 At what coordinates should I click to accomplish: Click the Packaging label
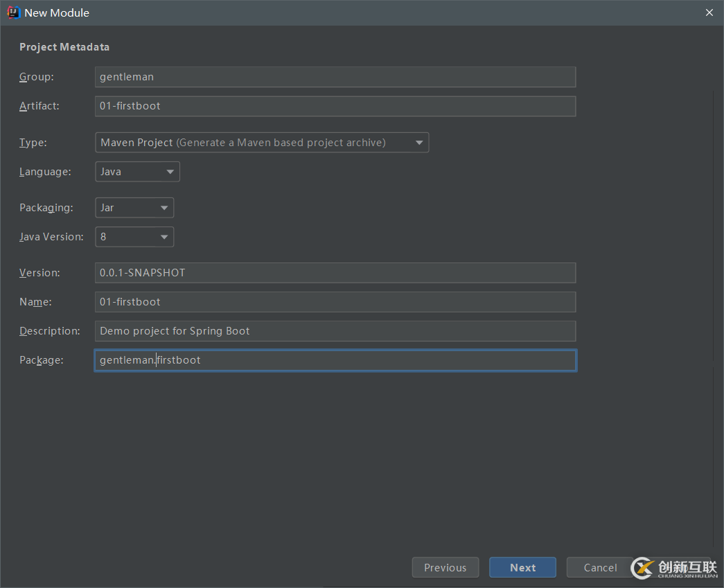[x=46, y=208]
